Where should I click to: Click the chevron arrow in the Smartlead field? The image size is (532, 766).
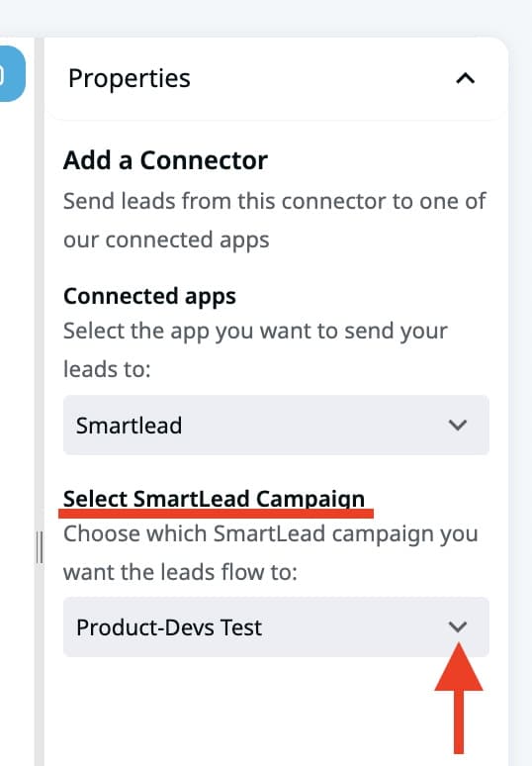(x=458, y=425)
